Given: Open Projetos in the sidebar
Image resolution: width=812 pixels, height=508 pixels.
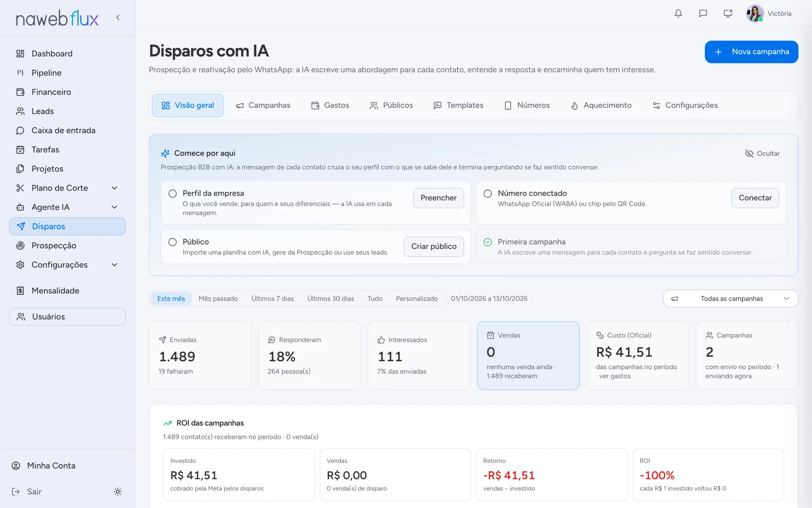Looking at the screenshot, I should (67, 169).
